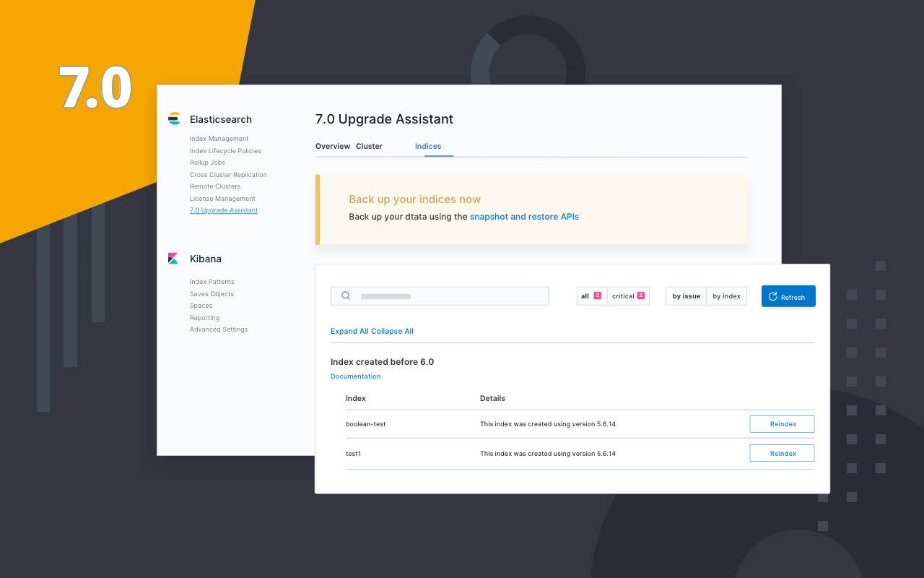Screen dimensions: 924x578
Task: Switch to the Overview tab
Action: coord(333,146)
